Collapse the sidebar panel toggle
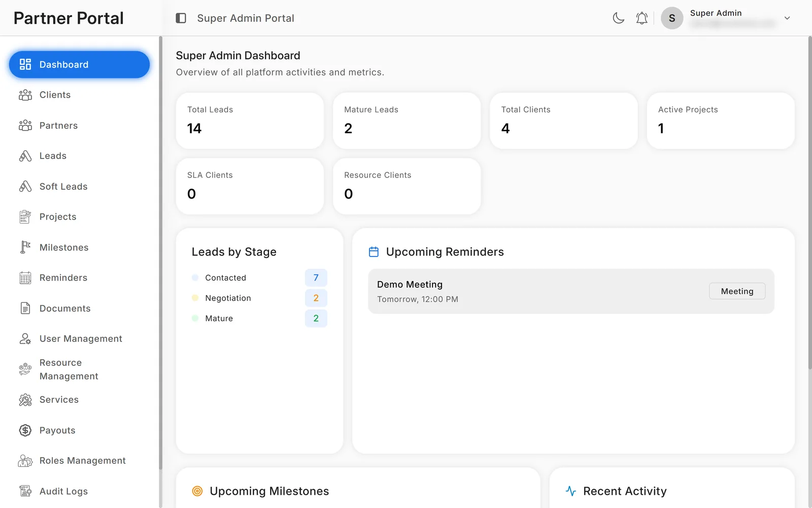The height and width of the screenshot is (508, 812). (x=181, y=18)
